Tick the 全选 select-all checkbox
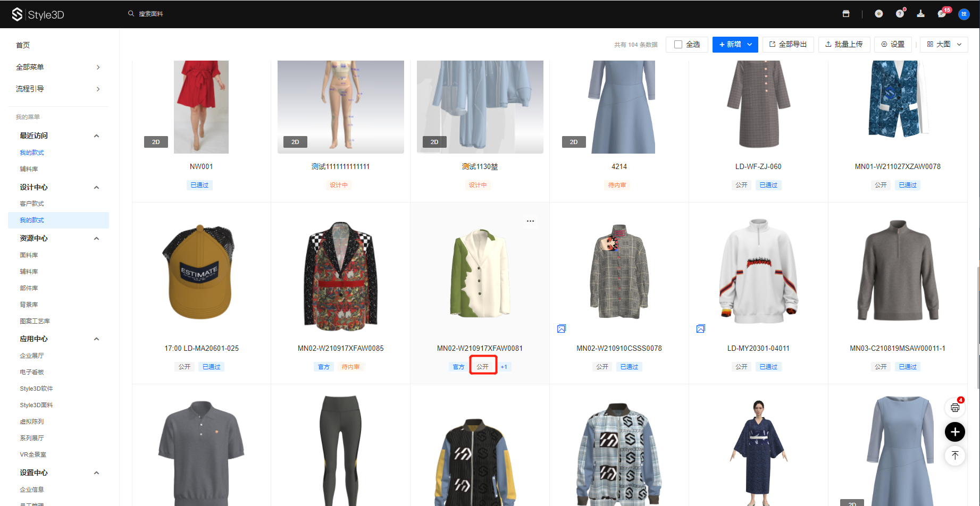Screen dimensions: 980x506 pyautogui.click(x=678, y=45)
